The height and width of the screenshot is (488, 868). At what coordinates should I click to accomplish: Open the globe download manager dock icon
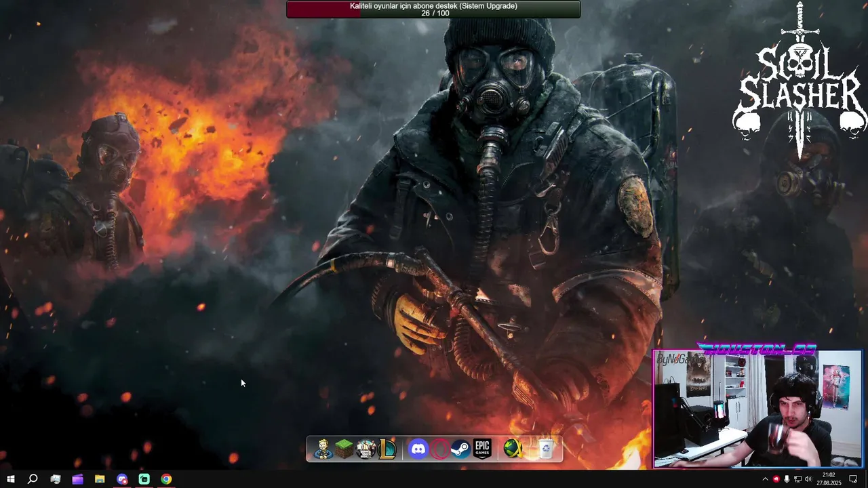coord(513,449)
